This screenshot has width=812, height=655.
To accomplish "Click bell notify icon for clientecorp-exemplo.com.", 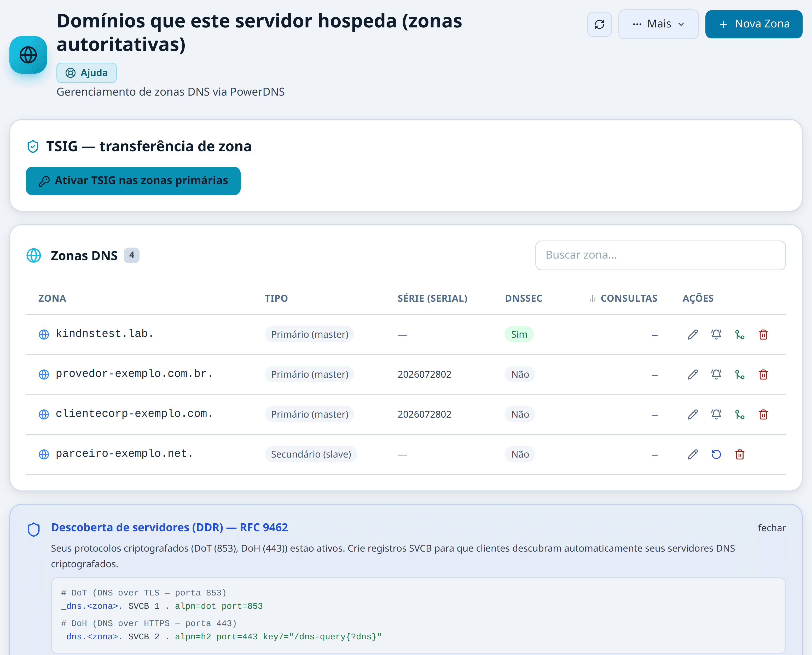I will [x=716, y=415].
